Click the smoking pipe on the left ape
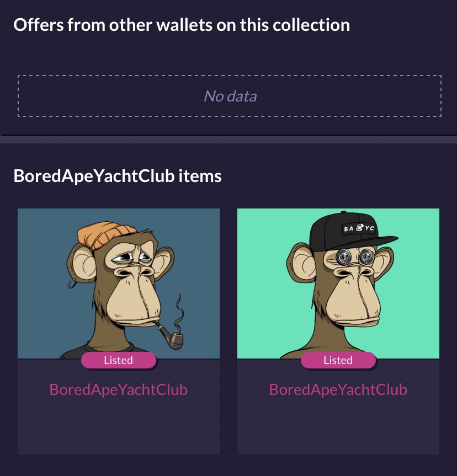457x476 pixels. coord(171,336)
